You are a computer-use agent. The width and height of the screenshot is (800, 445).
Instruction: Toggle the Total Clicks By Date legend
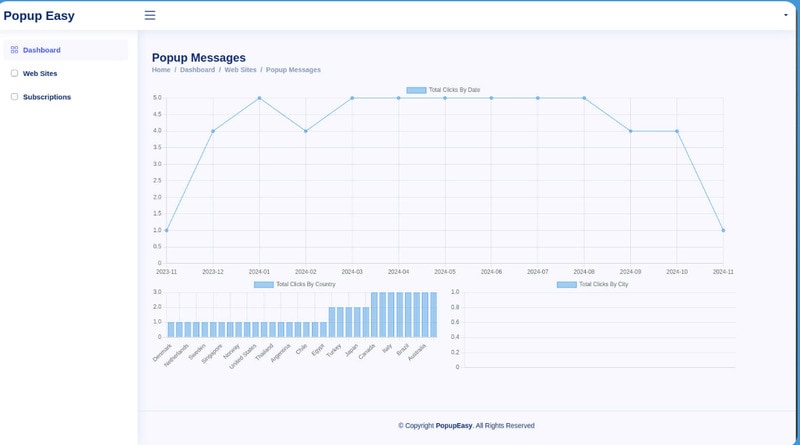tap(443, 90)
